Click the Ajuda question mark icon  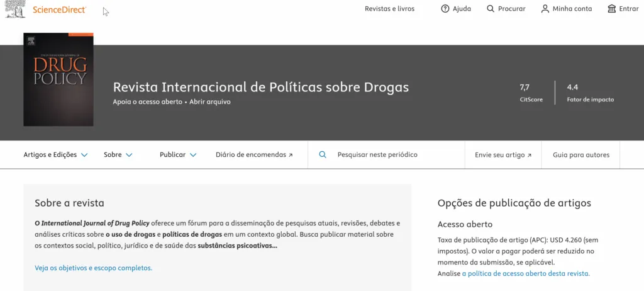click(x=445, y=9)
